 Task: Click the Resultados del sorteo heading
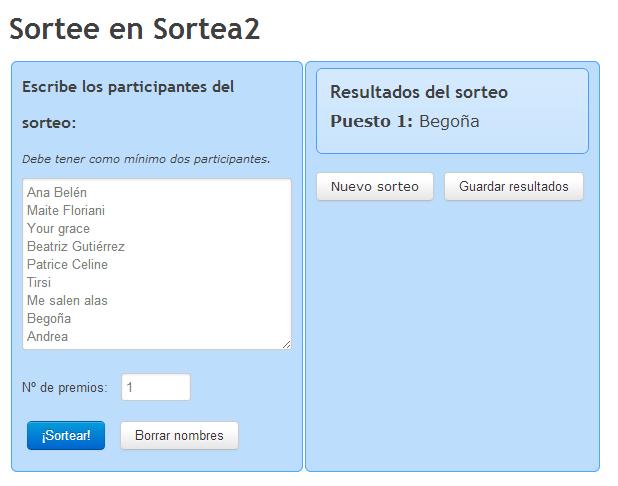419,92
